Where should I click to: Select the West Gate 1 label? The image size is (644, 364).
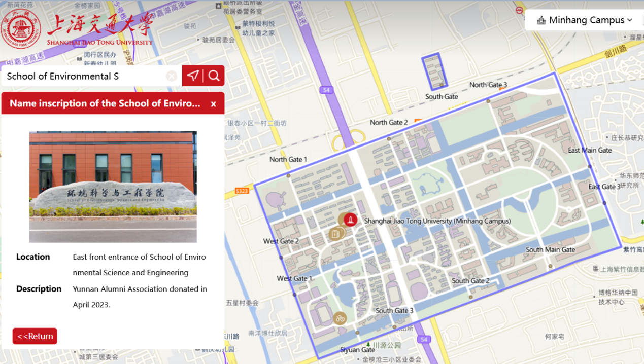[x=294, y=278]
